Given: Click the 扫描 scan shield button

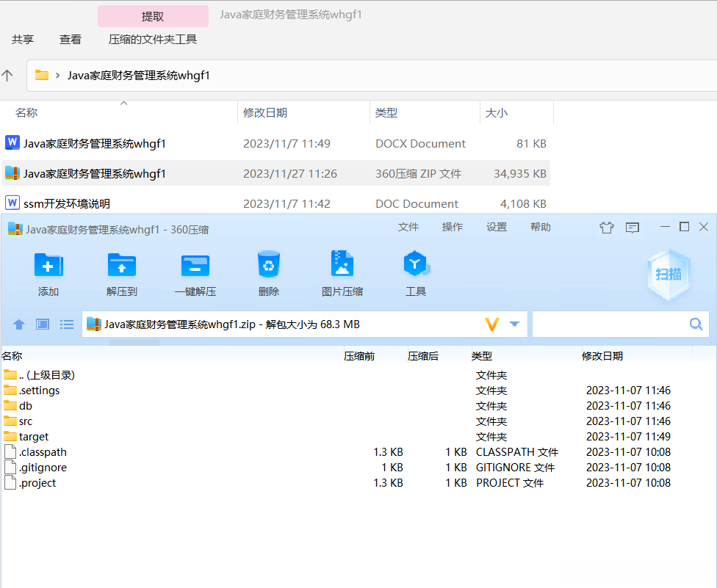Looking at the screenshot, I should pos(669,274).
